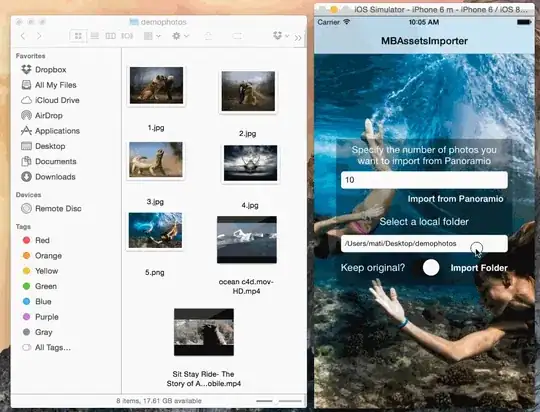
Task: Click the local folder path field
Action: tap(424, 244)
